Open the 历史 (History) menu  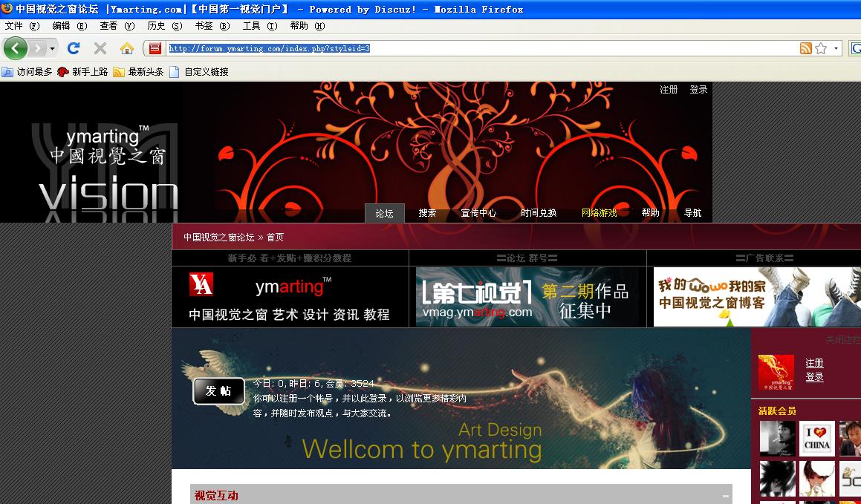point(165,26)
